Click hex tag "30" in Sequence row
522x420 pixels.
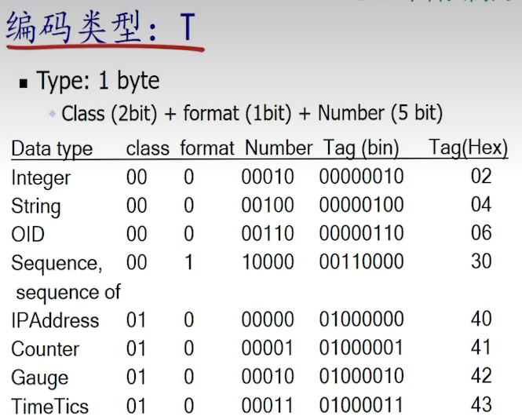(481, 261)
